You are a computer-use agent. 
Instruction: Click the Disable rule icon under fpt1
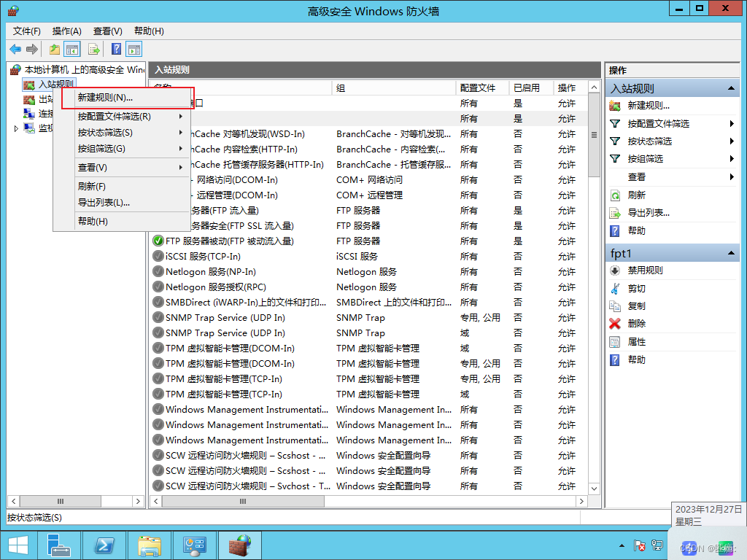point(615,271)
